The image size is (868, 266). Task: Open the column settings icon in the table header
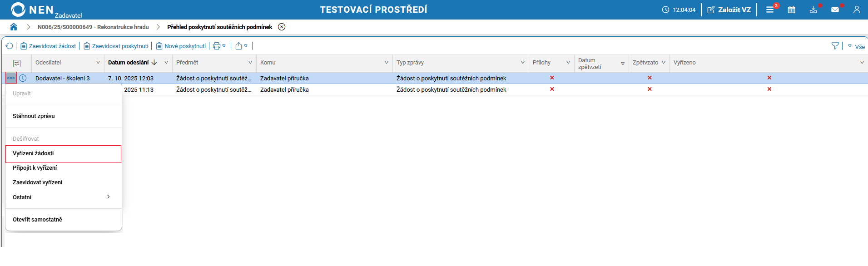(x=17, y=63)
